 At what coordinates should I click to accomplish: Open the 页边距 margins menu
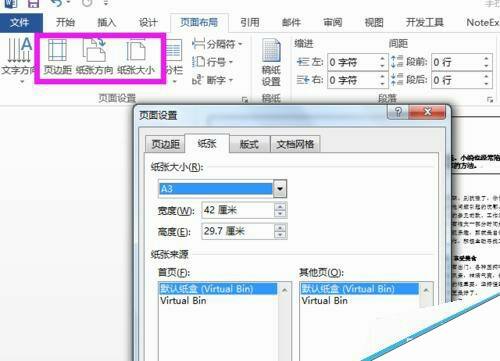point(57,57)
